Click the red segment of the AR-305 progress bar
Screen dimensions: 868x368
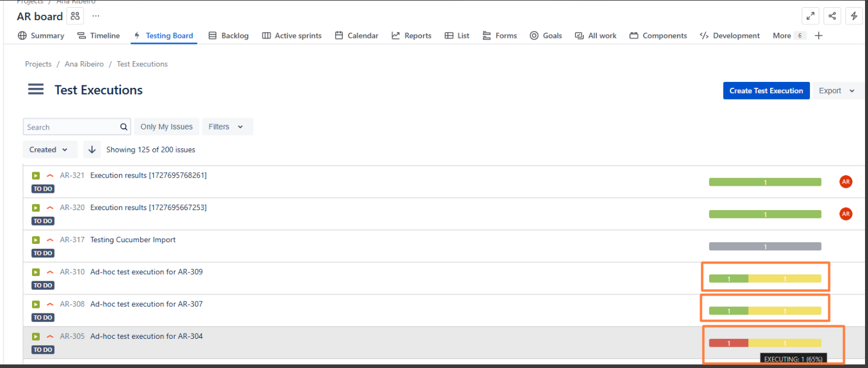(x=729, y=343)
